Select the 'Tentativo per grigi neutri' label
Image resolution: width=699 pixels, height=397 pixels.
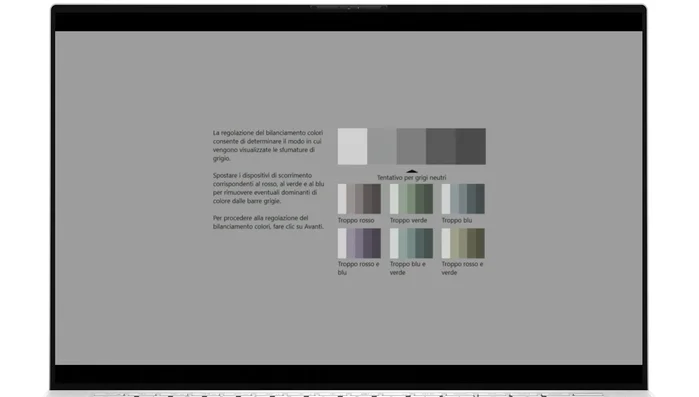tap(411, 177)
